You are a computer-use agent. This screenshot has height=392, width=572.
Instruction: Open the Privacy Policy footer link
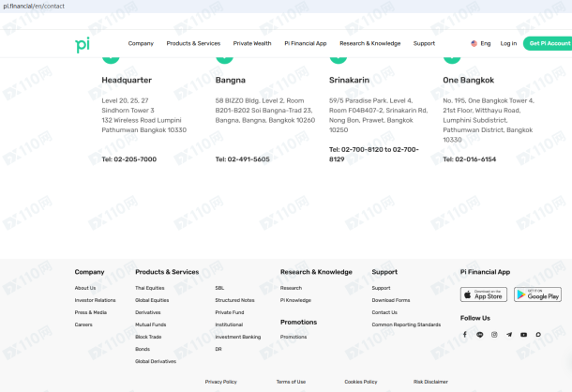click(x=221, y=382)
